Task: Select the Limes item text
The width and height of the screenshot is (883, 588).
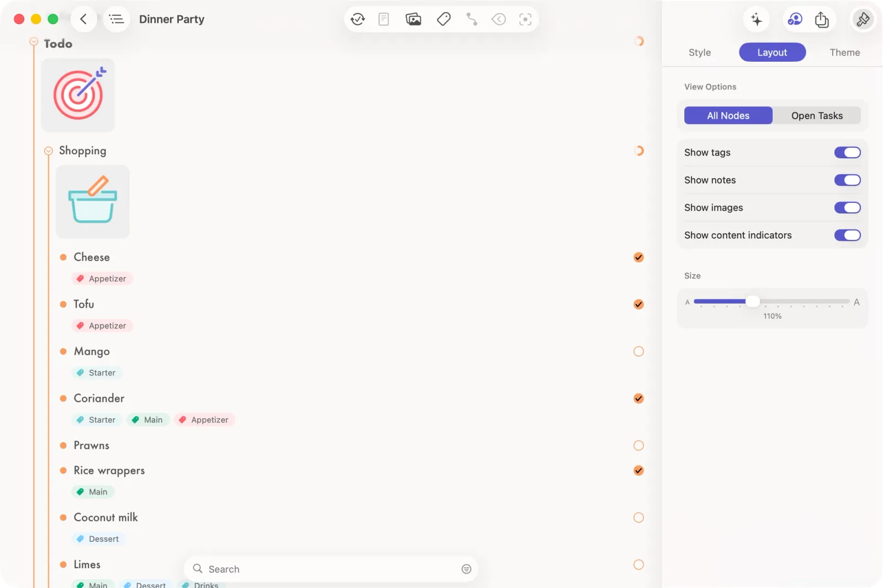Action: pyautogui.click(x=87, y=565)
